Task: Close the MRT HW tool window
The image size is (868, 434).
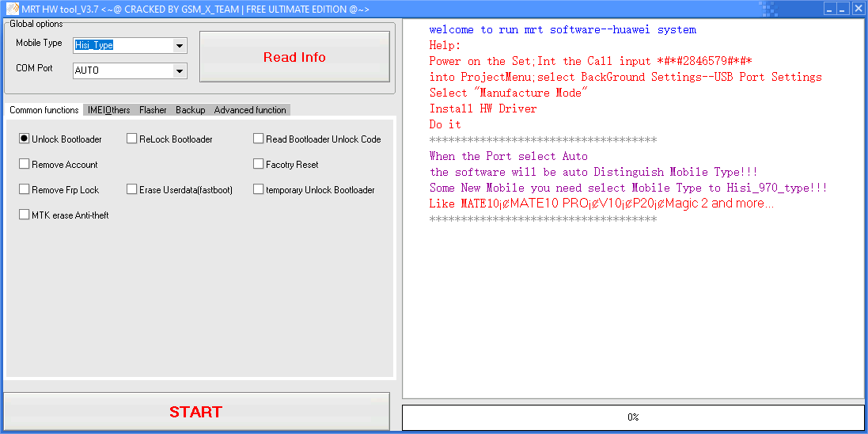Action: 858,9
